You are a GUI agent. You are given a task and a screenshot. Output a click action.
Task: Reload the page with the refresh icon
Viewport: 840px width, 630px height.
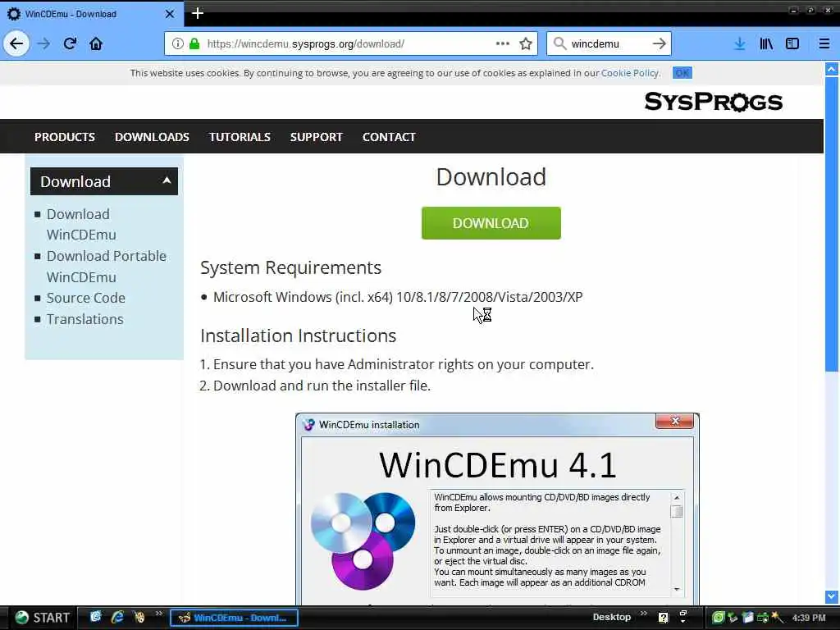(x=70, y=43)
